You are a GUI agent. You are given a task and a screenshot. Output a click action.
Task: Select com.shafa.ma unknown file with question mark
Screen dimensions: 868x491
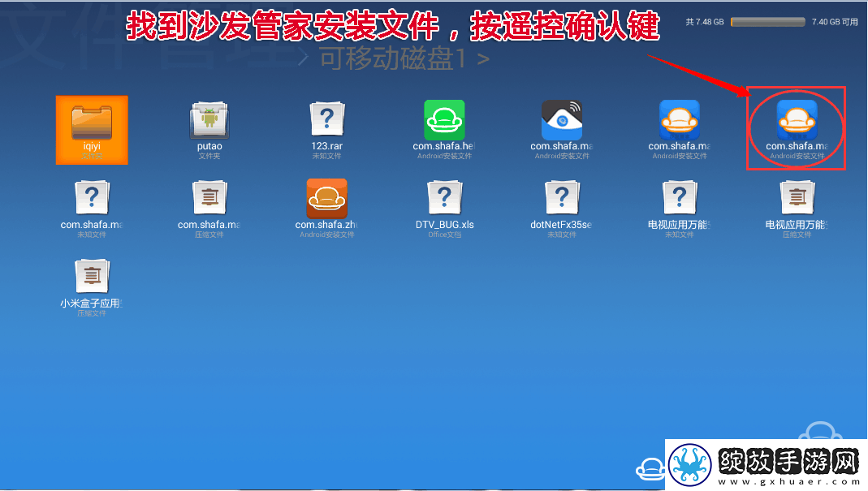click(x=92, y=209)
